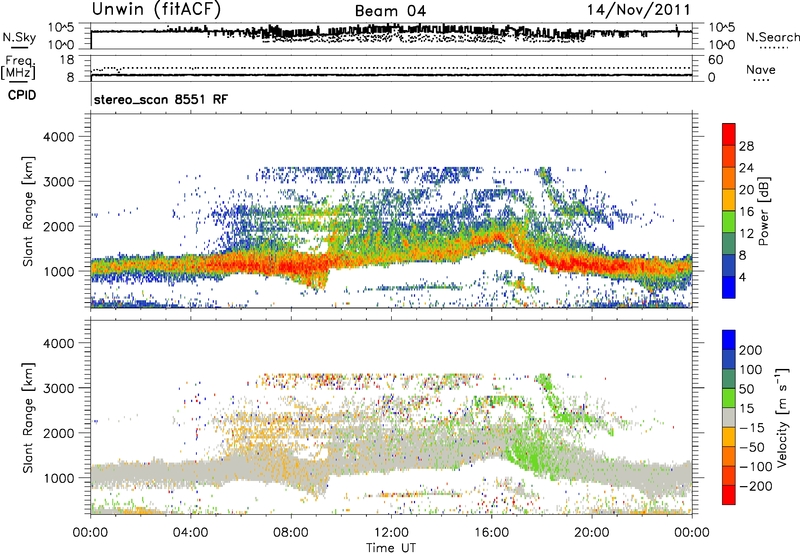The height and width of the screenshot is (554, 800).
Task: Click the frequency trace line in Freq panel
Action: (391, 75)
